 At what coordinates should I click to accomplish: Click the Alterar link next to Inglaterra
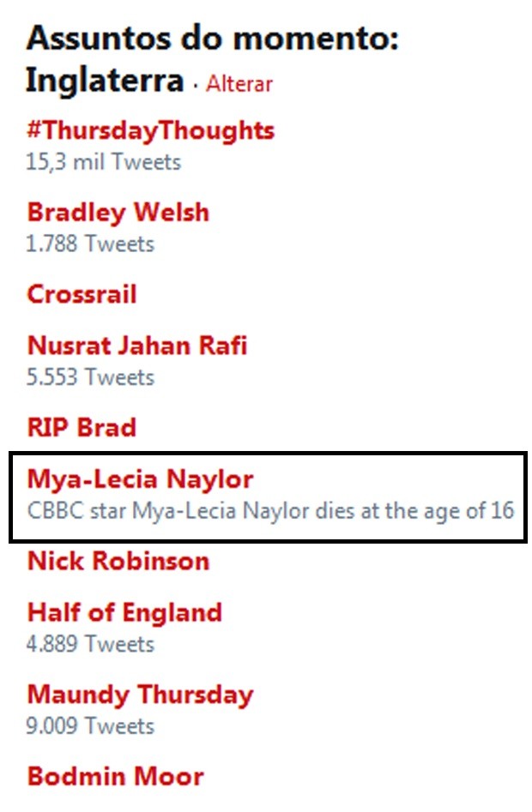click(239, 84)
